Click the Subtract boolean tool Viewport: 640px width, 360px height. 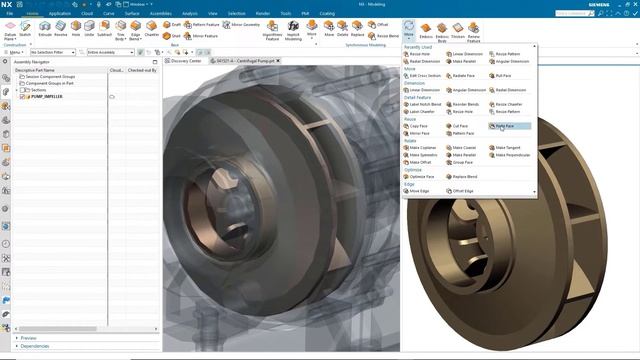click(104, 29)
